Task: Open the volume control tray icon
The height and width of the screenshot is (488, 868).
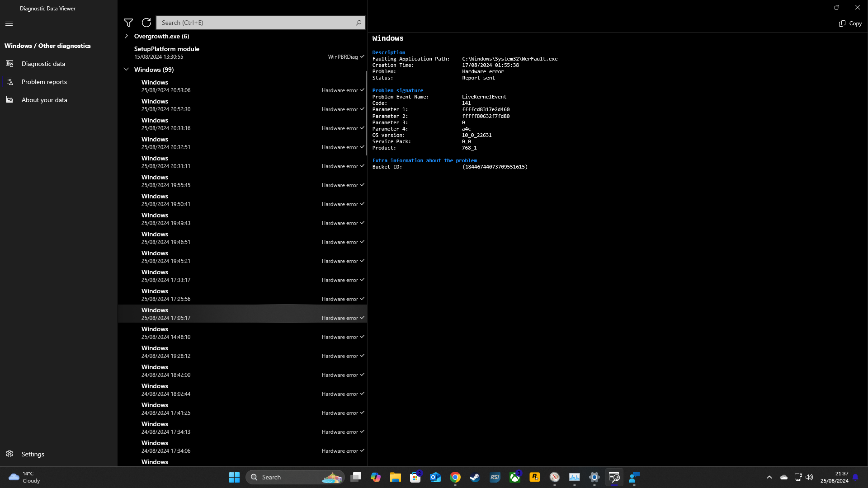Action: point(809,477)
